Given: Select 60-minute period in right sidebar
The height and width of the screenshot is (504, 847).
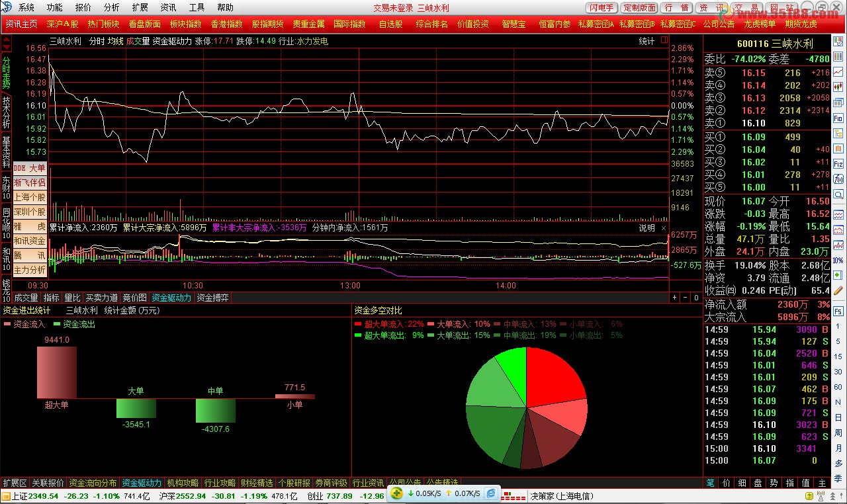Looking at the screenshot, I should (838, 386).
